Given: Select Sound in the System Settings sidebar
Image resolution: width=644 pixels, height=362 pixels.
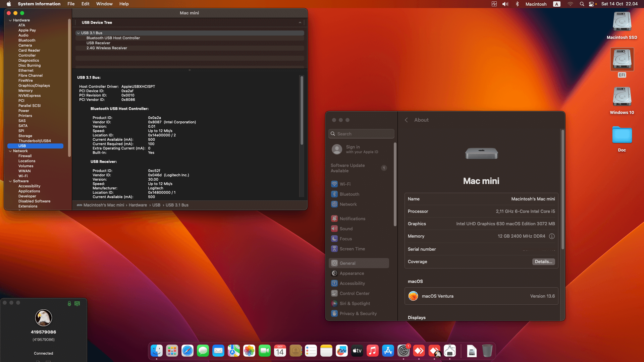Looking at the screenshot, I should 346,229.
